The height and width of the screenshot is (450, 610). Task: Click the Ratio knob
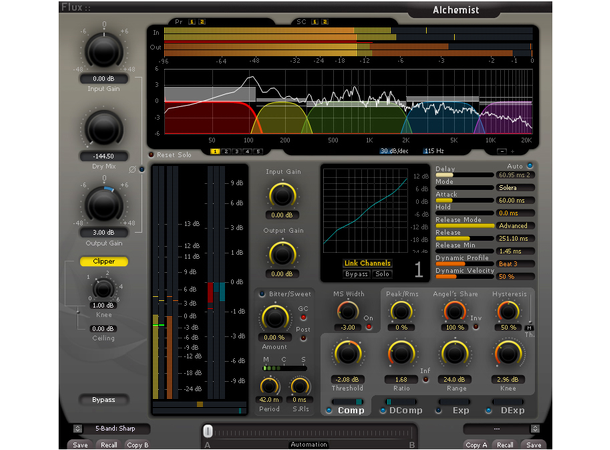401,354
